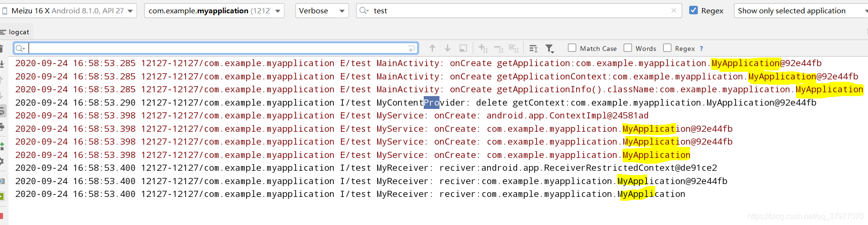Click the logcat tab icon

tap(3, 32)
